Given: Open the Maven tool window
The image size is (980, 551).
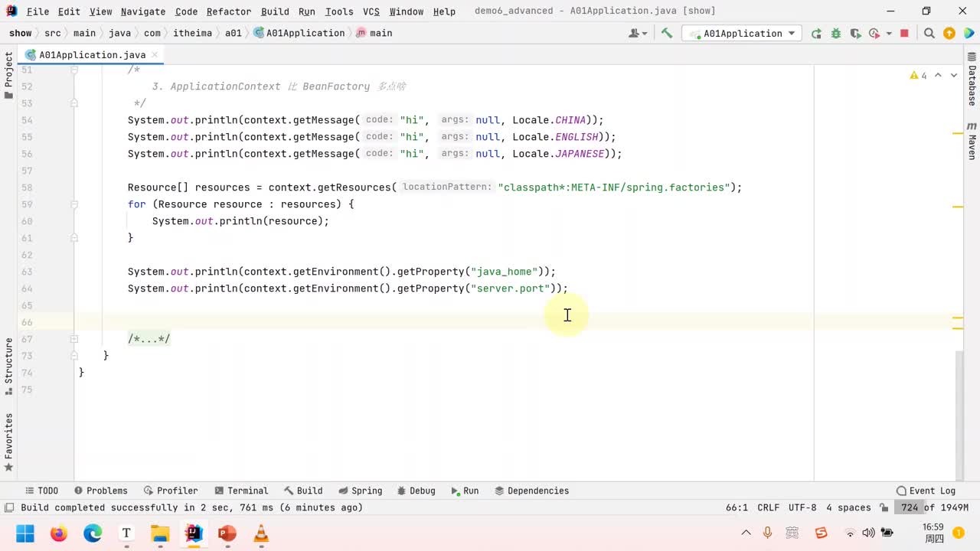Looking at the screenshot, I should point(972,141).
